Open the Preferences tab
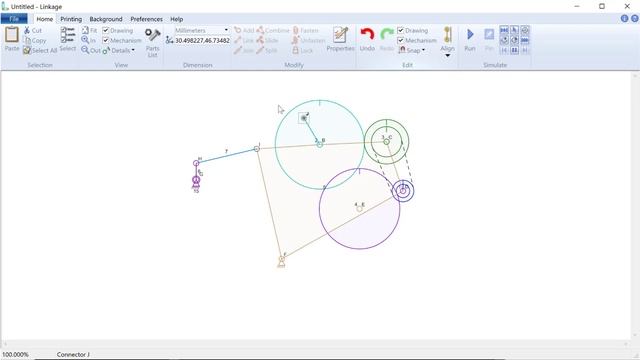Screen dimensions: 640x360 (147, 19)
